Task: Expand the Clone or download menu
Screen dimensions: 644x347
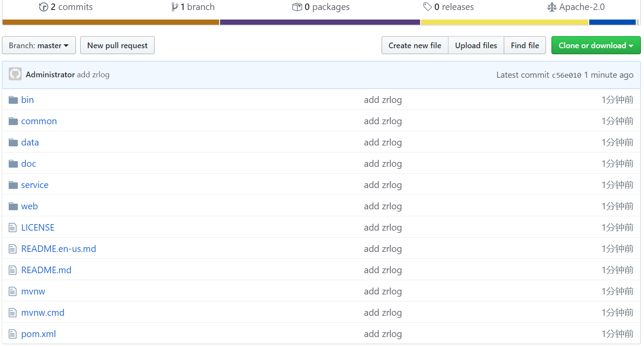Action: (596, 45)
